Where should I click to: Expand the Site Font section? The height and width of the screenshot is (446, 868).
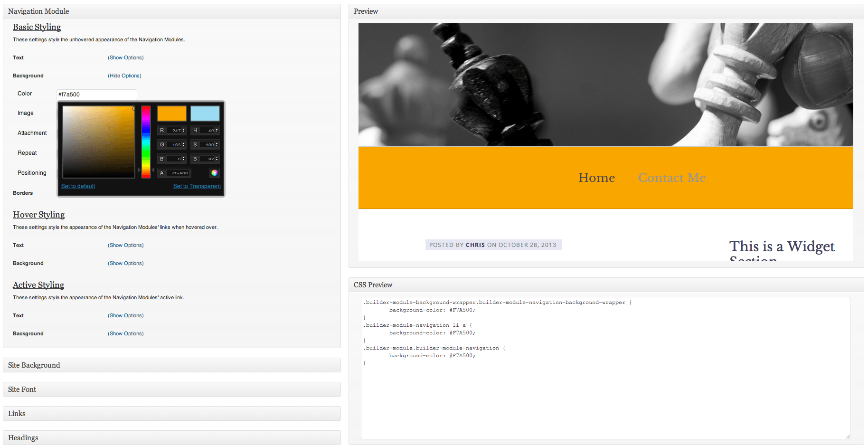[22, 389]
